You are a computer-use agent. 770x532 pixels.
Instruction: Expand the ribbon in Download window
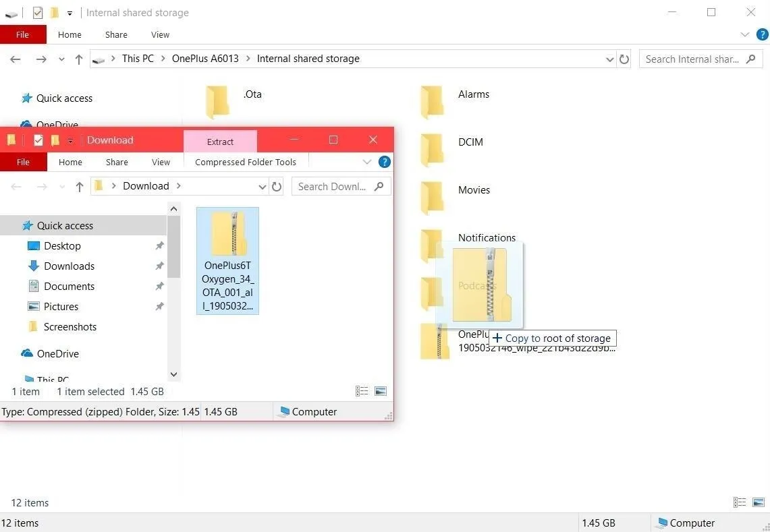tap(367, 162)
